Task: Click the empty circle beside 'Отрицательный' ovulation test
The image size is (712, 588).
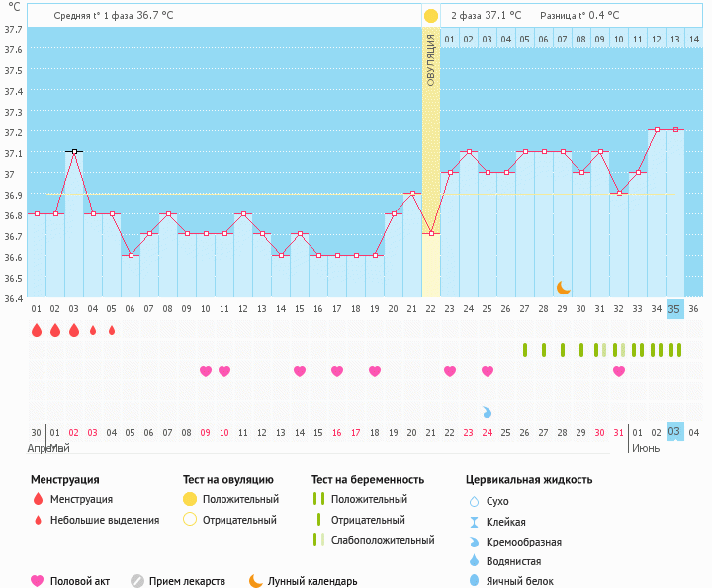Action: coord(190,520)
